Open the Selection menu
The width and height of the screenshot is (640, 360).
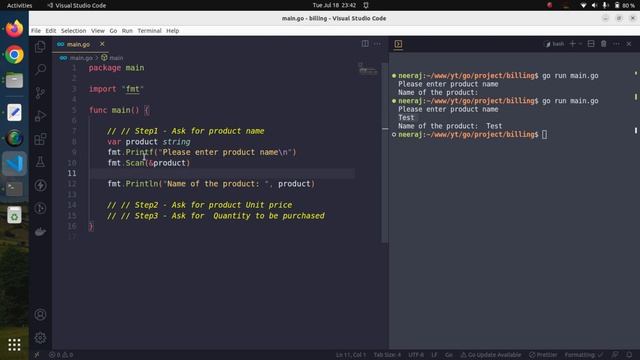[x=73, y=31]
